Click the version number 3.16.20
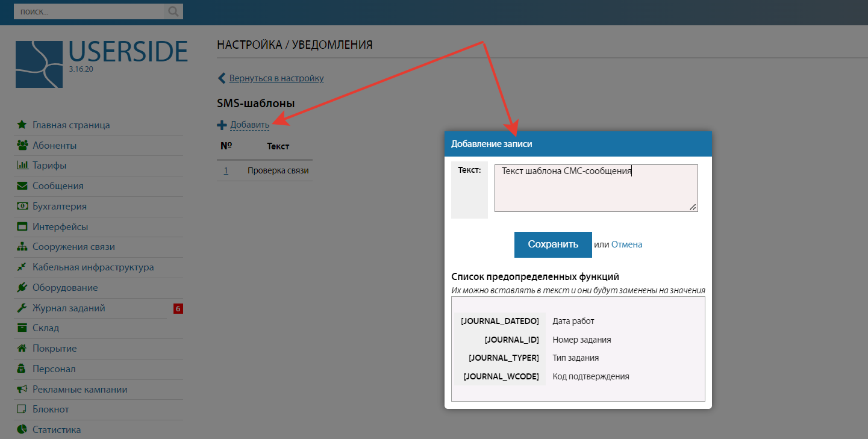 [81, 69]
